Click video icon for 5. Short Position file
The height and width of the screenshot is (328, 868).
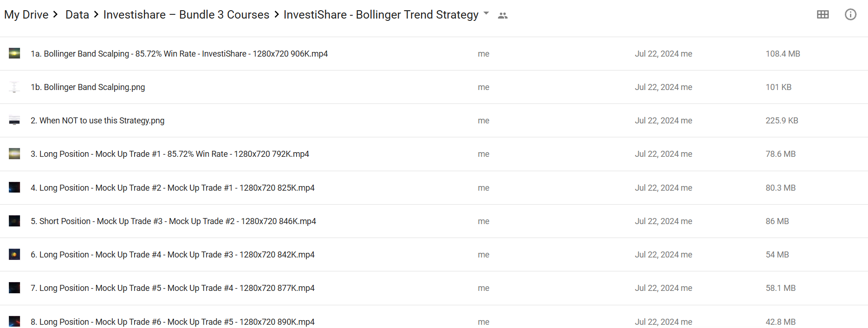(x=14, y=221)
